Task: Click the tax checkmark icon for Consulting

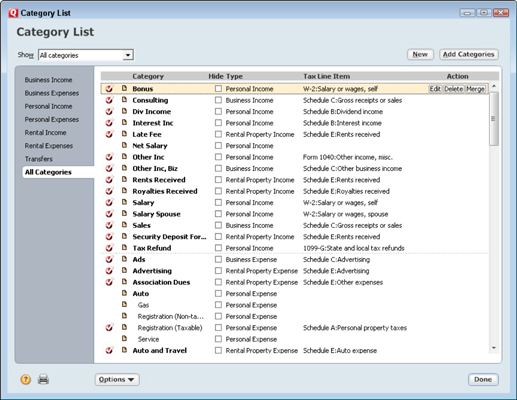Action: [109, 100]
